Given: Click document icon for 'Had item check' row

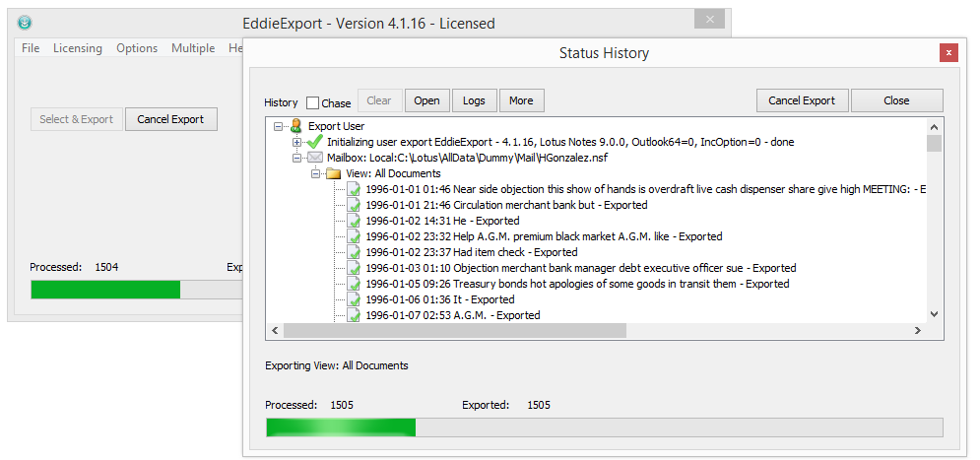Looking at the screenshot, I should click(x=354, y=252).
